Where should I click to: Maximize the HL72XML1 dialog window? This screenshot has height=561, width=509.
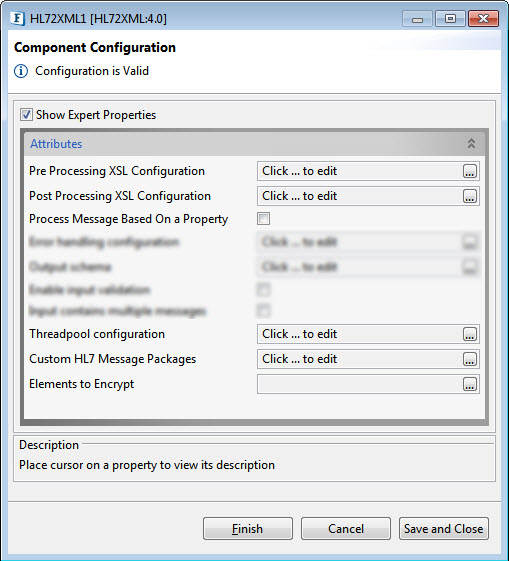tap(450, 18)
